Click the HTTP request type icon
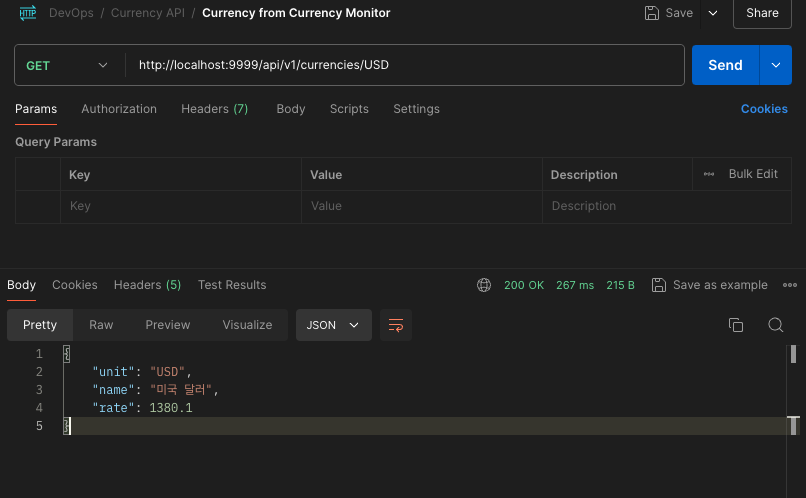 pyautogui.click(x=28, y=12)
